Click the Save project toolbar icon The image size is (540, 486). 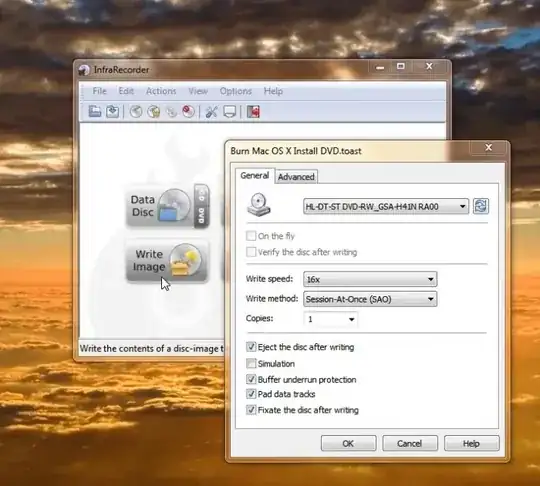pos(112,112)
